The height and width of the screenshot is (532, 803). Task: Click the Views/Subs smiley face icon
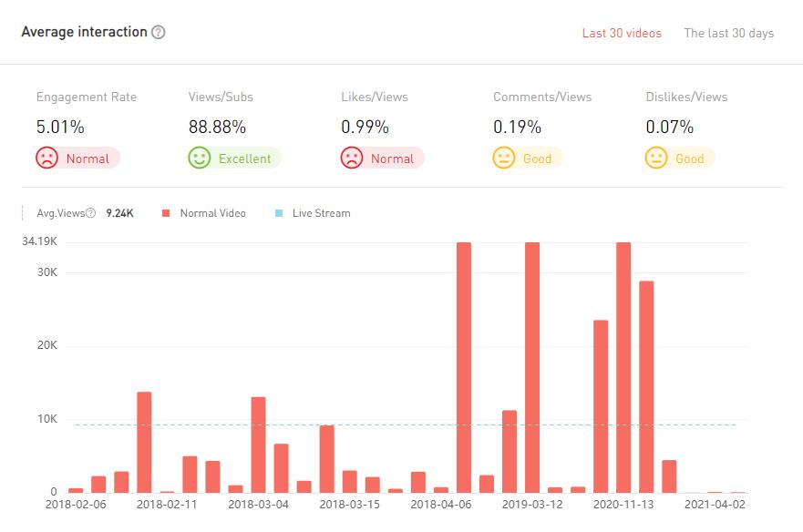point(200,159)
